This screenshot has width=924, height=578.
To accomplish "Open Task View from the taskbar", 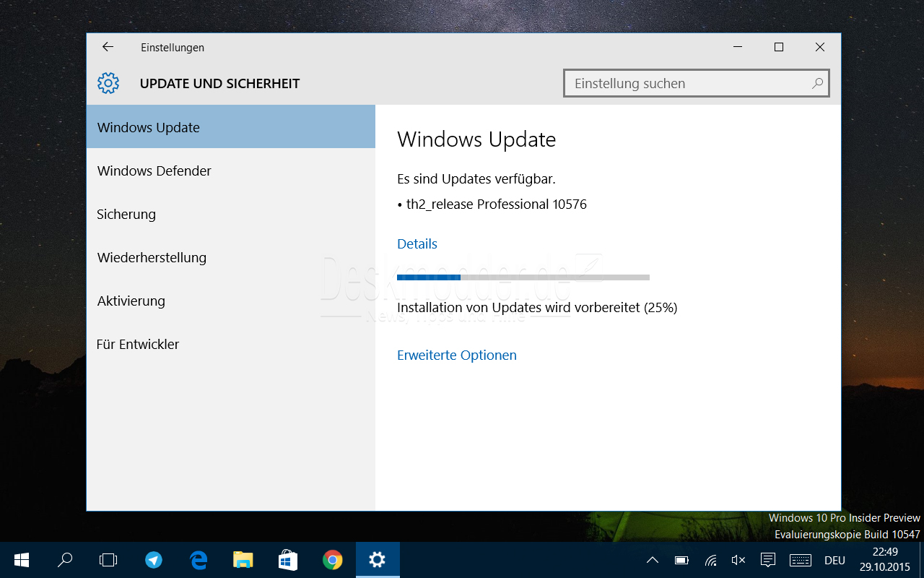I will tap(108, 560).
